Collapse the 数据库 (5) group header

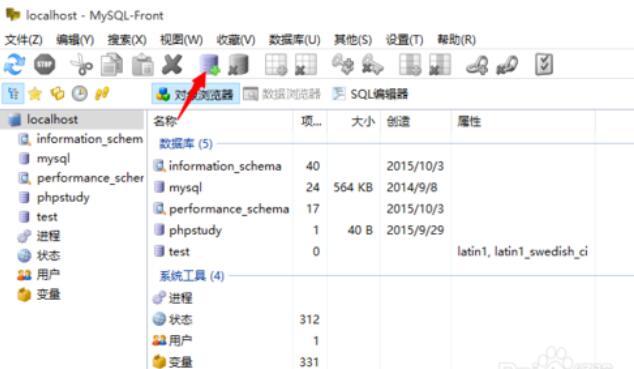tap(186, 143)
